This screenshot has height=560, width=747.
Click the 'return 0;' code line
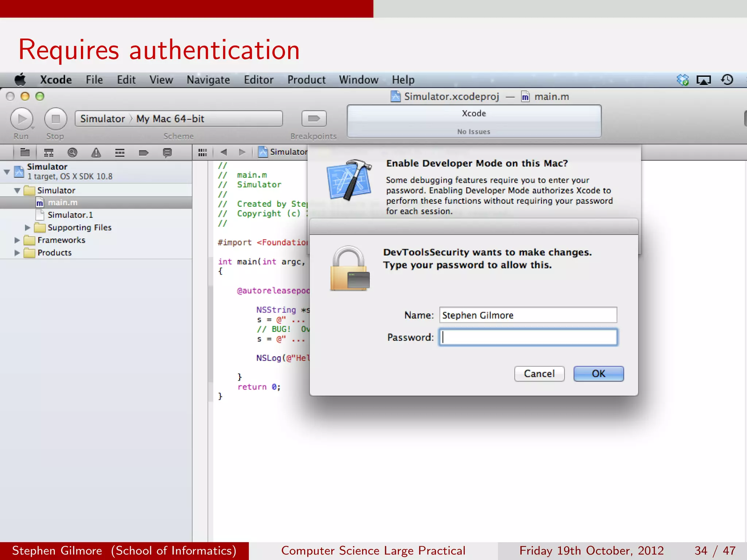pyautogui.click(x=259, y=387)
